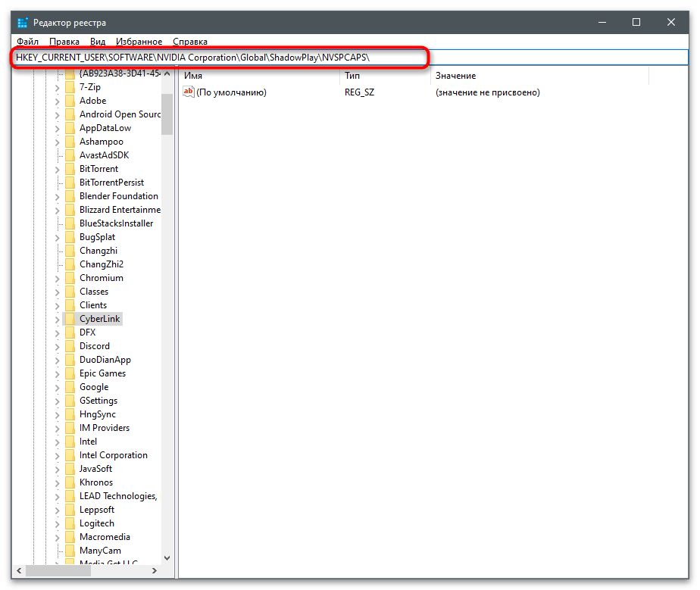Click the Blender Foundation folder icon

(x=70, y=196)
